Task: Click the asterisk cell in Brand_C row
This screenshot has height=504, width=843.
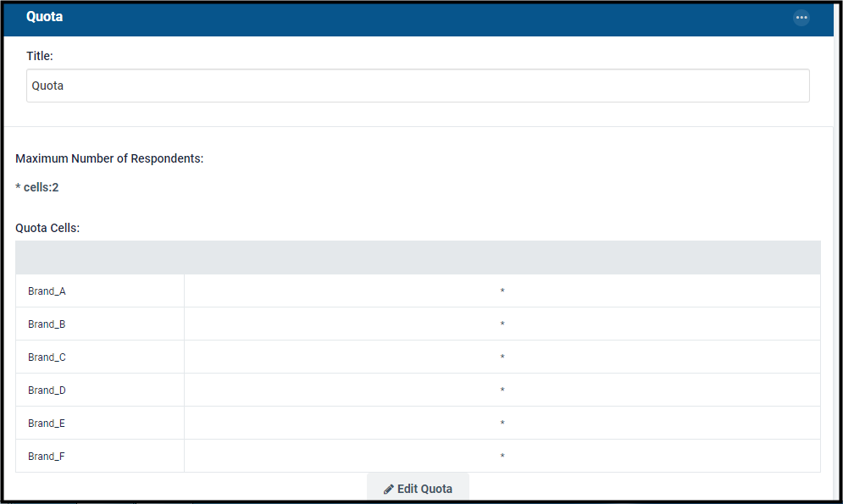Action: (x=502, y=357)
